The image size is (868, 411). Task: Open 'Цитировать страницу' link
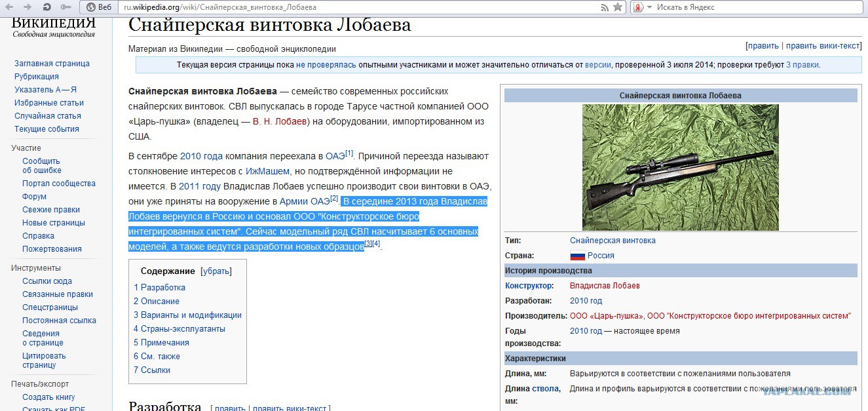click(44, 361)
